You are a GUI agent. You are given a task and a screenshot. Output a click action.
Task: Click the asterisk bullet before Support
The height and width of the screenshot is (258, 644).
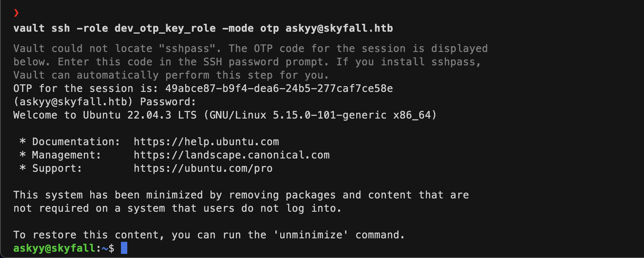coord(22,168)
